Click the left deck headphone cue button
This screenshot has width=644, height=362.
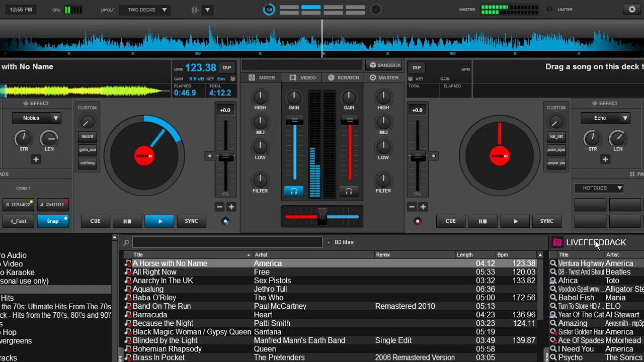(x=294, y=191)
